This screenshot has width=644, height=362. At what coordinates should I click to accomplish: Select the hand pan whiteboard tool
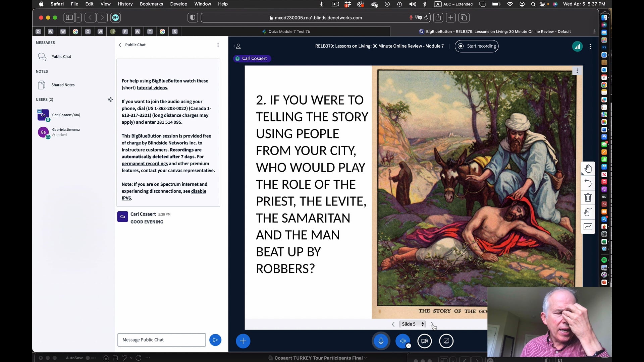(588, 169)
